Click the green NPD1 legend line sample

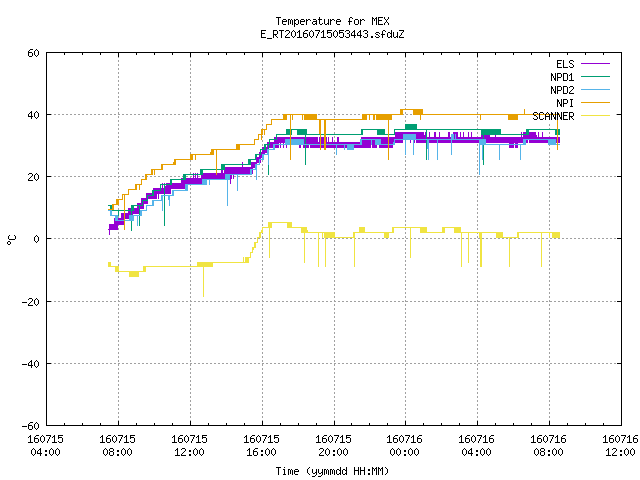click(596, 76)
